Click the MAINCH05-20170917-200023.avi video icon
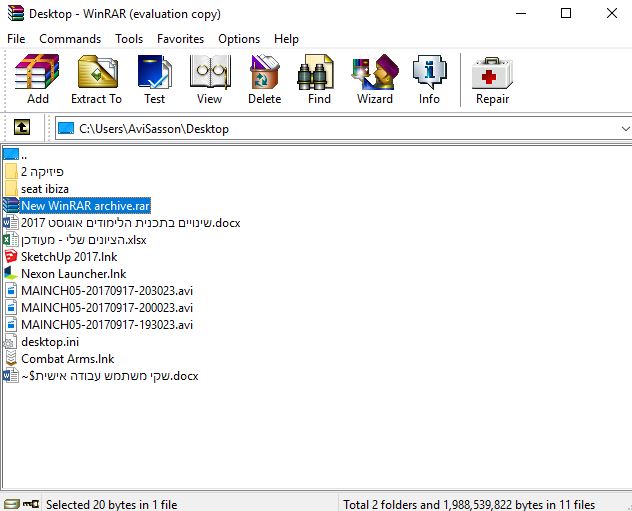The height and width of the screenshot is (511, 632). pyautogui.click(x=11, y=307)
